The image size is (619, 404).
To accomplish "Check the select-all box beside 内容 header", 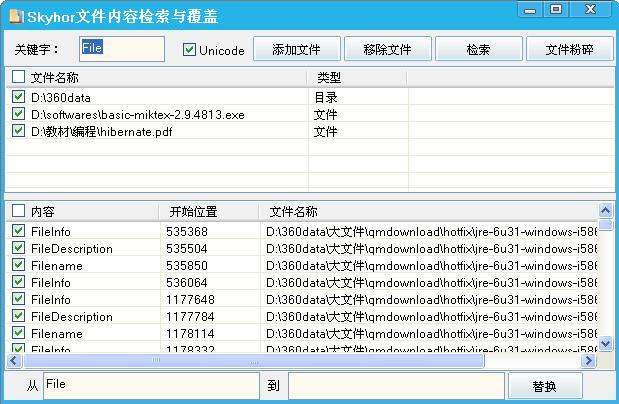I will tap(18, 212).
